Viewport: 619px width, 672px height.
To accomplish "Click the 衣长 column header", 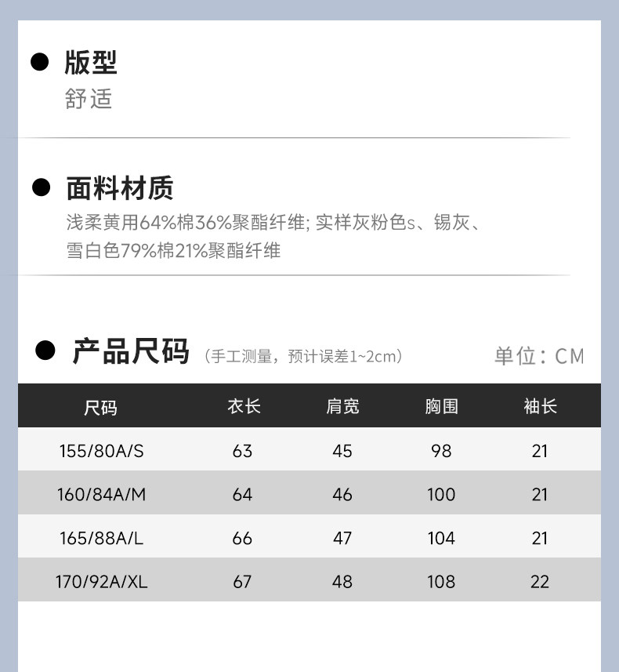I will [x=243, y=406].
